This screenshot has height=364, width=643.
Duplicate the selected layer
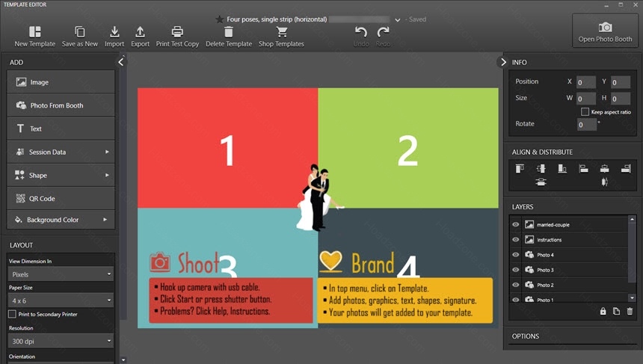[616, 312]
